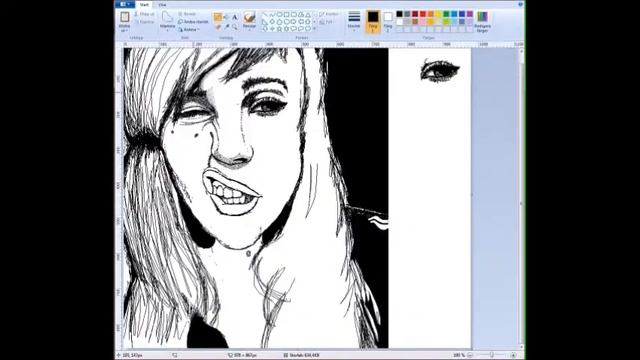Select the Text tool
This screenshot has width=640, height=360.
235,18
